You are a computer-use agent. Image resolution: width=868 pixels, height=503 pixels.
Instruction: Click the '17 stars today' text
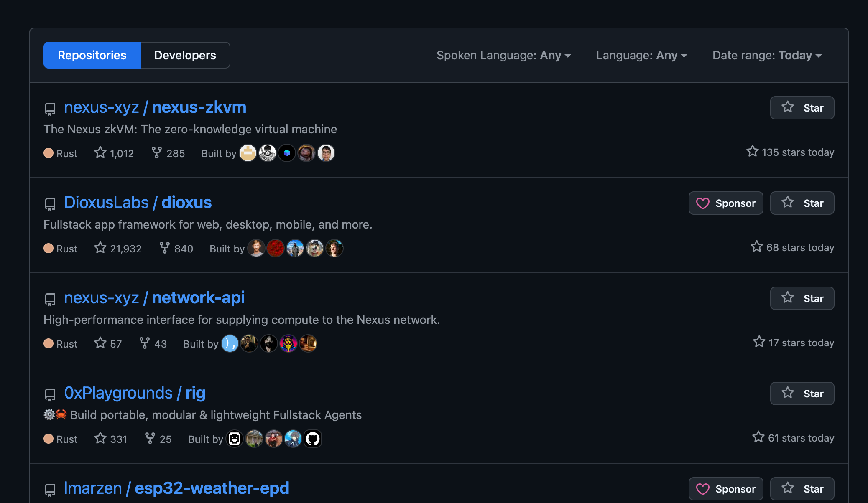802,343
